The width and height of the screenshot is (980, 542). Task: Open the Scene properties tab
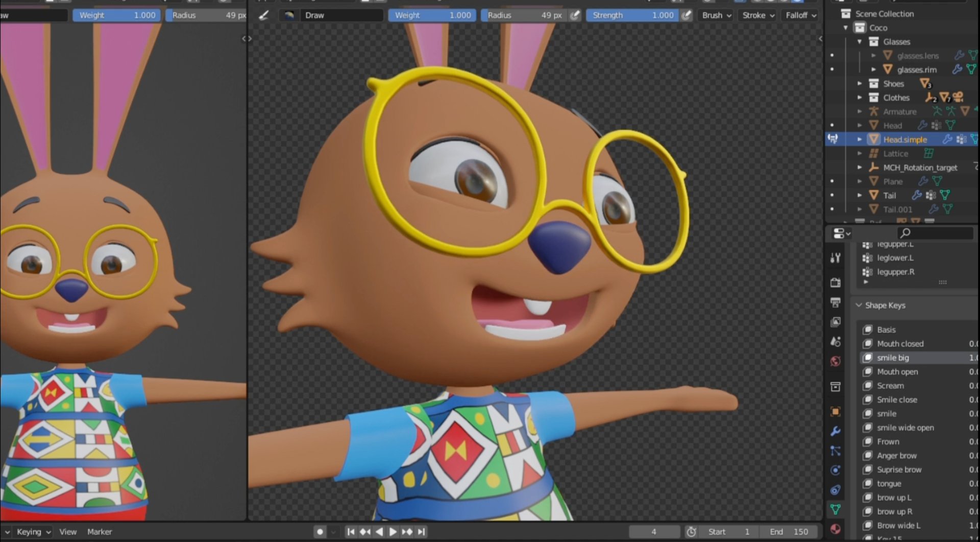click(836, 341)
